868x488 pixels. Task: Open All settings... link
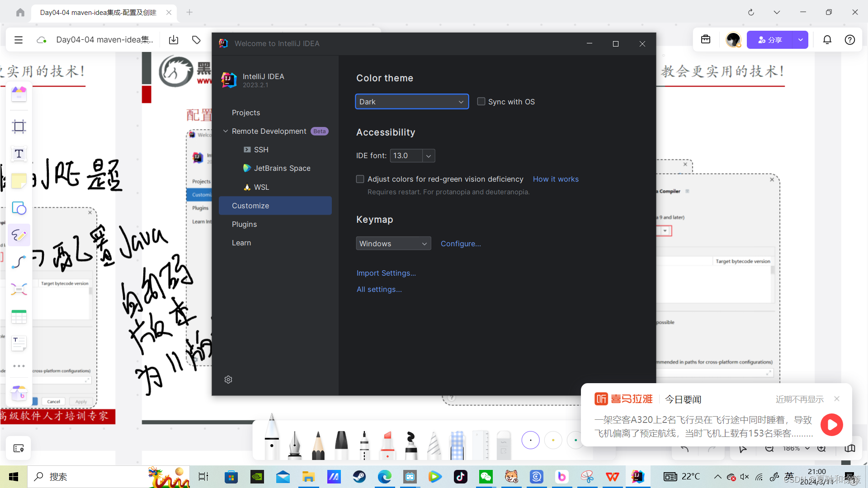(379, 289)
